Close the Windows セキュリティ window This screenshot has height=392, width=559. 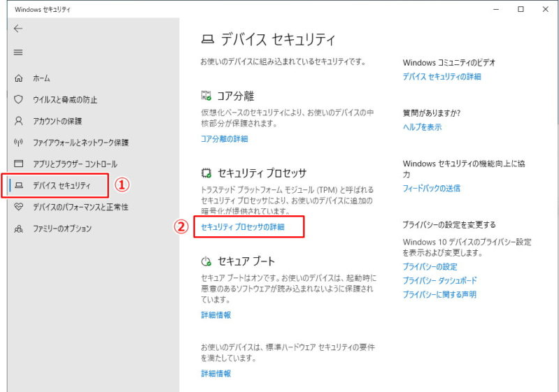[x=546, y=9]
